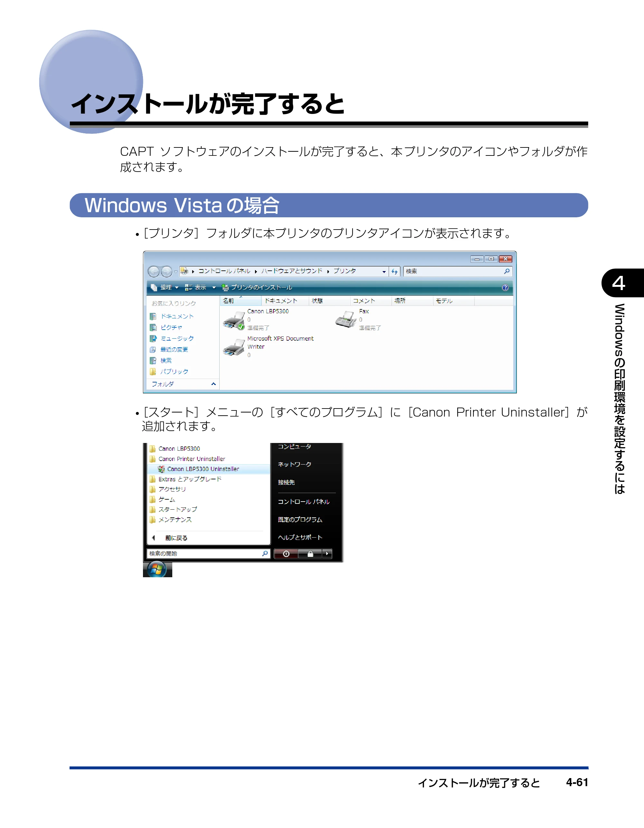Open the アクセサリ folder in programs
This screenshot has width=644, height=828.
tap(168, 489)
